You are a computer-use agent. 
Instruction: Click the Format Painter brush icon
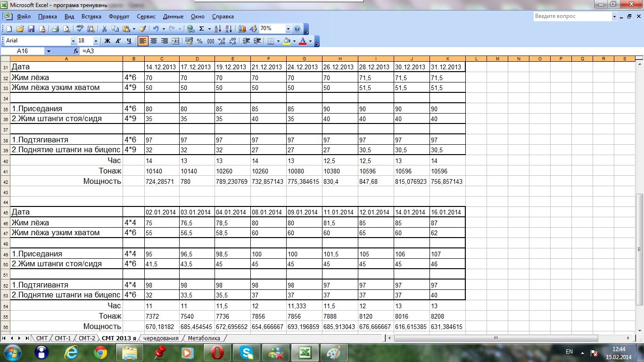[x=142, y=29]
